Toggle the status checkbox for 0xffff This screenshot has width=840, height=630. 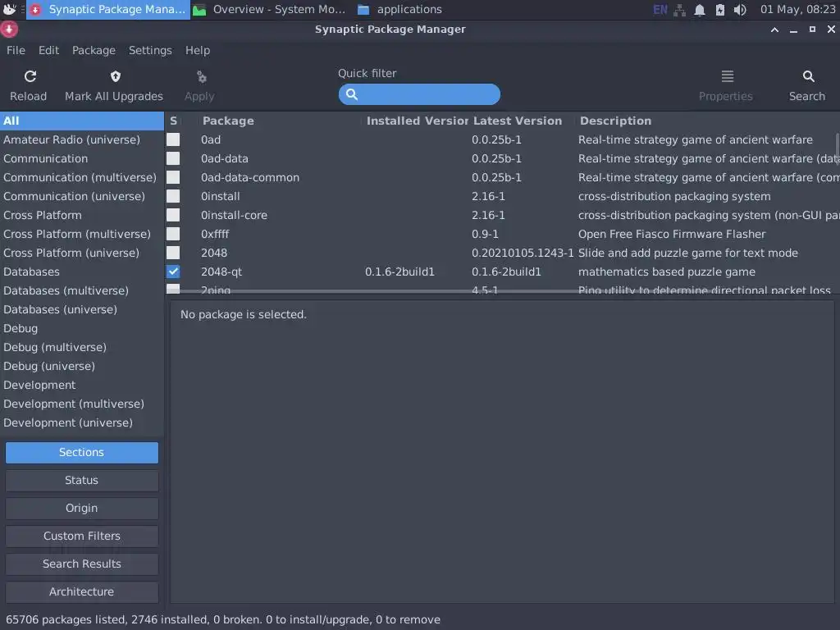pyautogui.click(x=173, y=234)
